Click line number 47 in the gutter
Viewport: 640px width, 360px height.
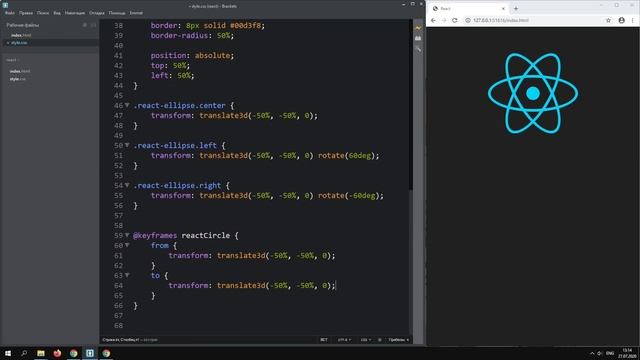click(x=118, y=116)
